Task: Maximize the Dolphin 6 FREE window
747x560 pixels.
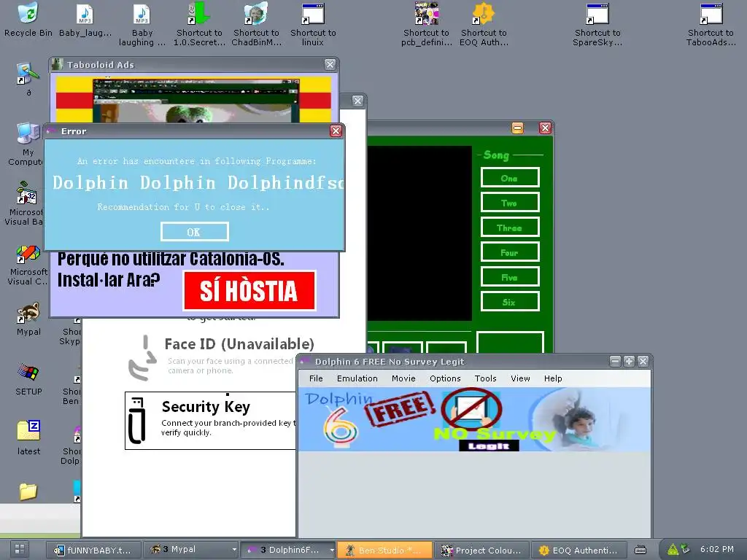Action: 629,362
